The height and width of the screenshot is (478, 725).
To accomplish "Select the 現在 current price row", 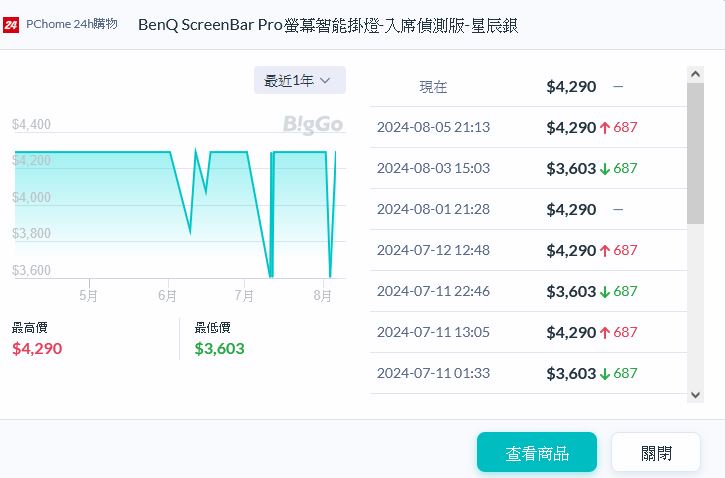I will (528, 87).
